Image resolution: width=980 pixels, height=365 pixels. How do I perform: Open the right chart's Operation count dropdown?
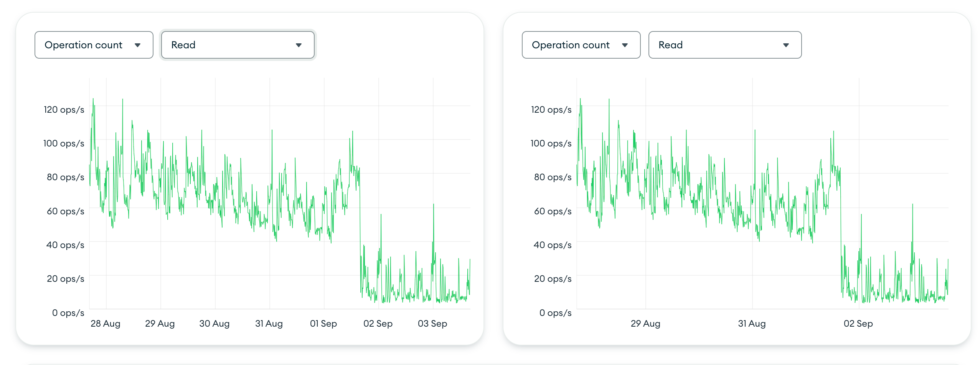(x=581, y=45)
